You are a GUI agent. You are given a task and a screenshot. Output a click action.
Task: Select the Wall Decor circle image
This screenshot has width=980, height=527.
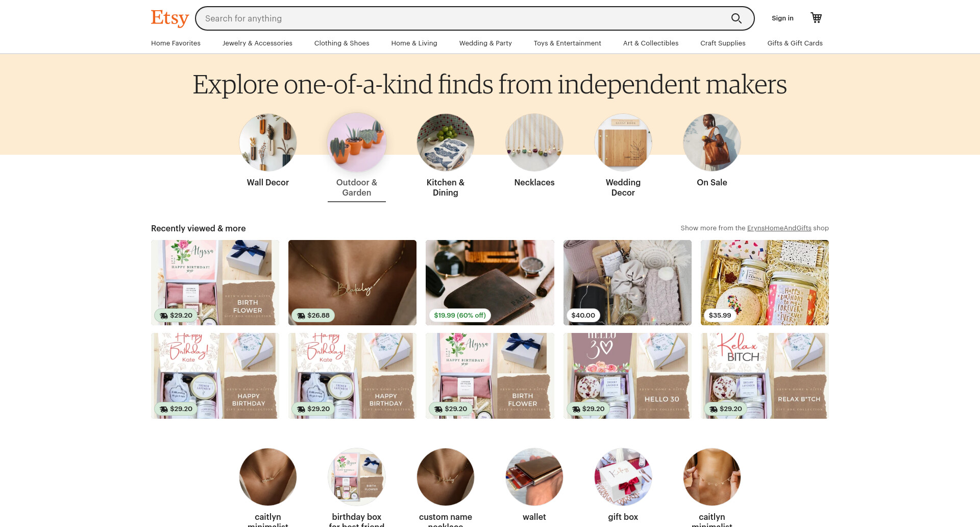coord(268,142)
